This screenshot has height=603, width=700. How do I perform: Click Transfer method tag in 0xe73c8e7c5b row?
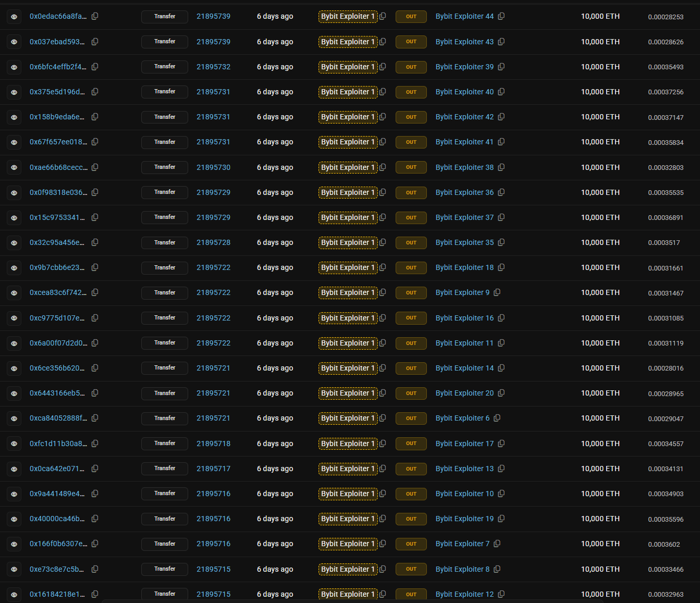[165, 569]
